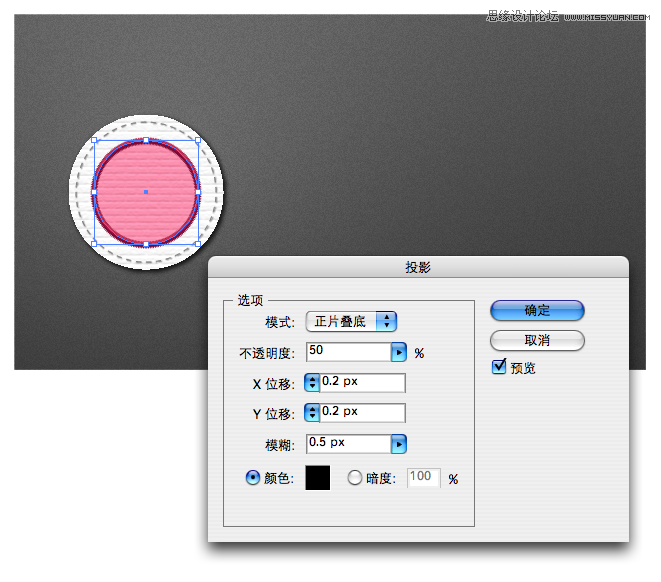The image size is (661, 582).
Task: Click the 投影 dialog title bar
Action: (418, 267)
